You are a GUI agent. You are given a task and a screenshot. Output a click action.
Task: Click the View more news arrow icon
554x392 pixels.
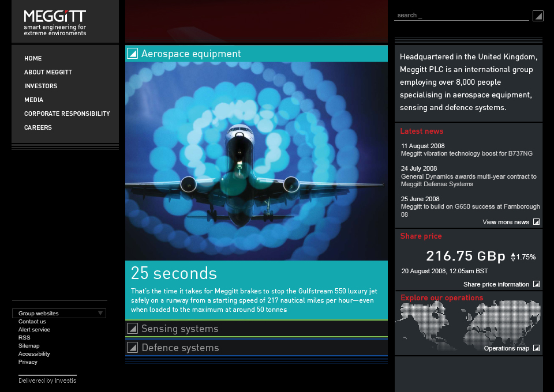click(x=536, y=222)
